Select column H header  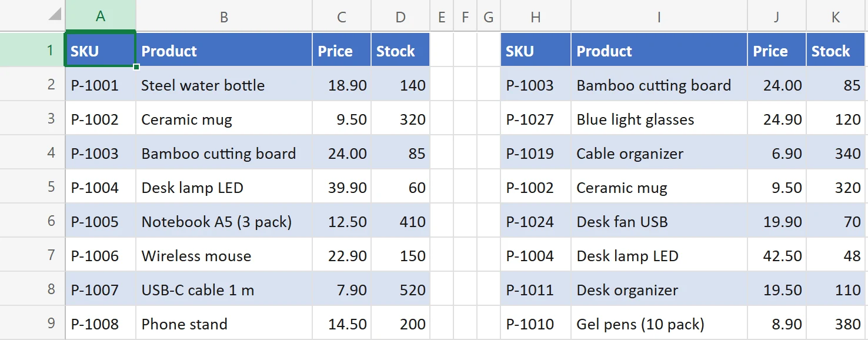tap(536, 16)
